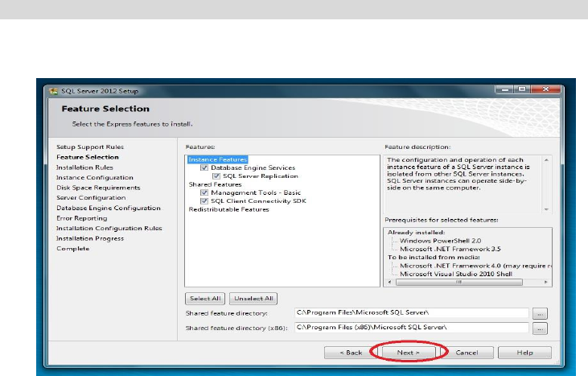
Task: Click the Back button
Action: (351, 353)
